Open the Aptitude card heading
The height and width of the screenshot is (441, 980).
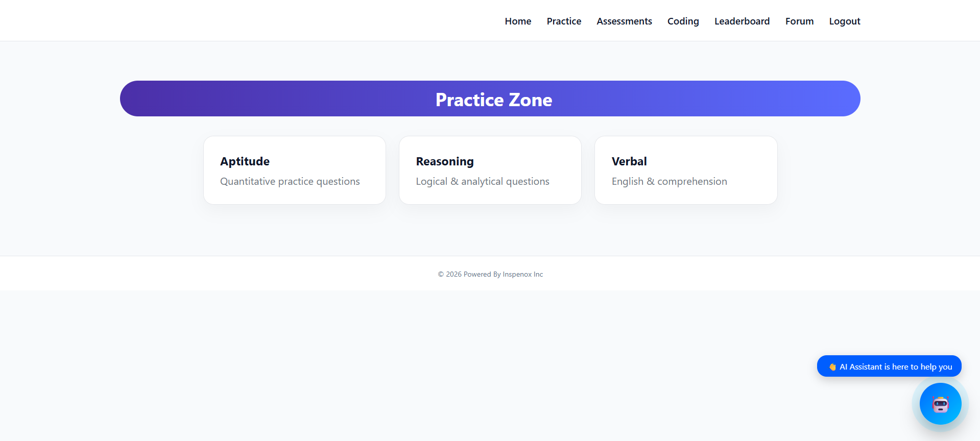click(245, 161)
